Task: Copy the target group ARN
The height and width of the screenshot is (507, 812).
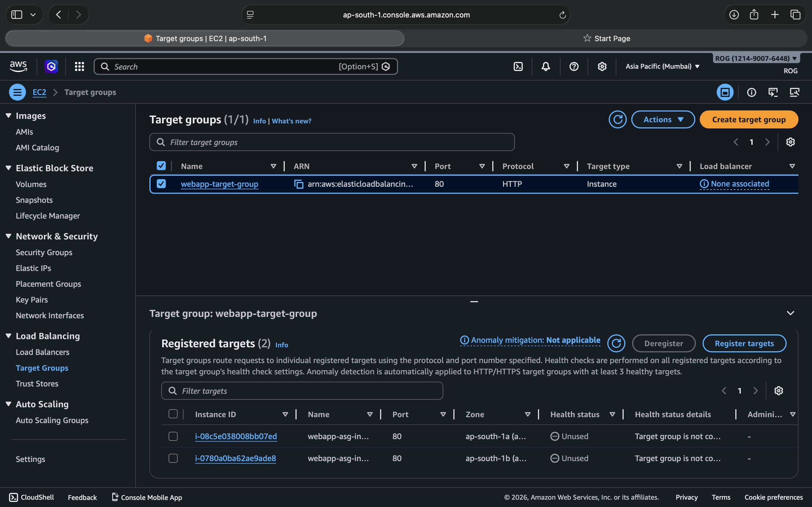Action: coord(298,184)
